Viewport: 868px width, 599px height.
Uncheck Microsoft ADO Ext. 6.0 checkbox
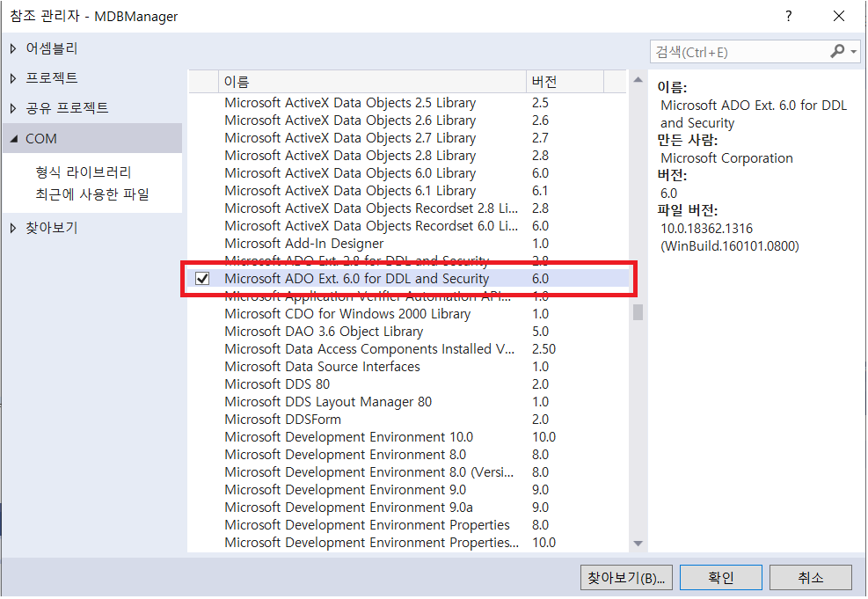(x=202, y=279)
